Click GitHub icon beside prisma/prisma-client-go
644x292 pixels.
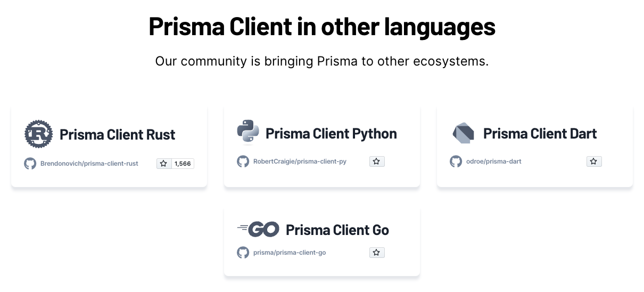(x=243, y=253)
